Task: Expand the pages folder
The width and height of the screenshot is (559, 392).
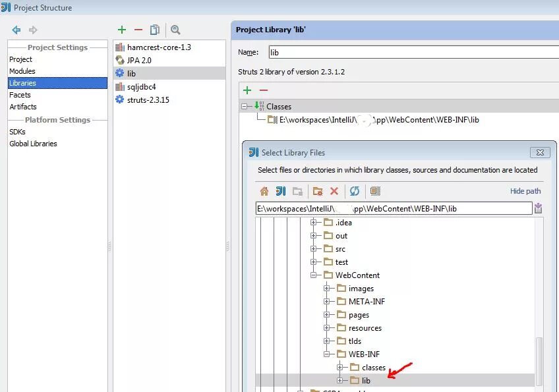Action: 326,315
